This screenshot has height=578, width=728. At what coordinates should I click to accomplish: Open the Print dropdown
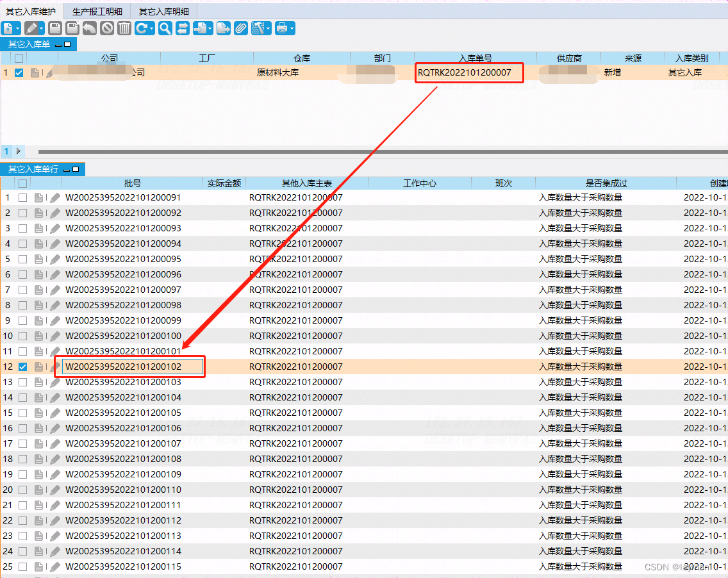point(292,29)
